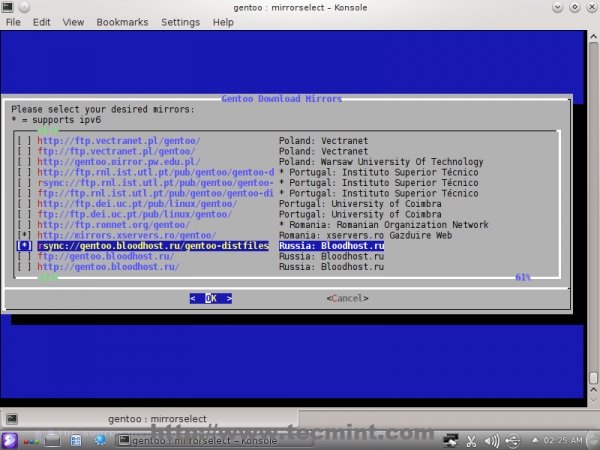Screen dimensions: 600x450
Task: Toggle checkbox for http://gentoo.mirror.pw.edu.pl/
Action: tap(24, 162)
